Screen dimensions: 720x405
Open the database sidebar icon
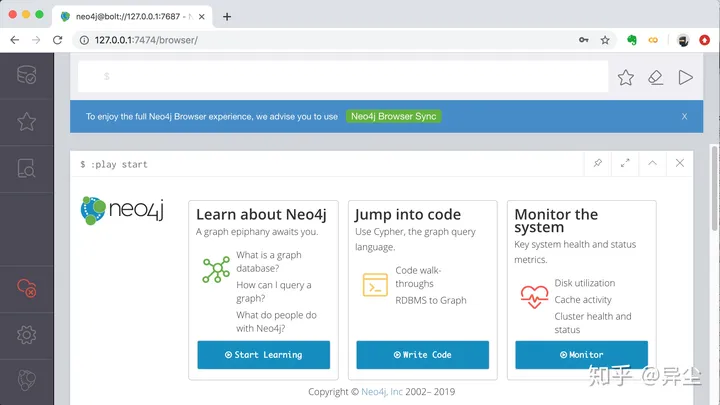click(x=27, y=75)
